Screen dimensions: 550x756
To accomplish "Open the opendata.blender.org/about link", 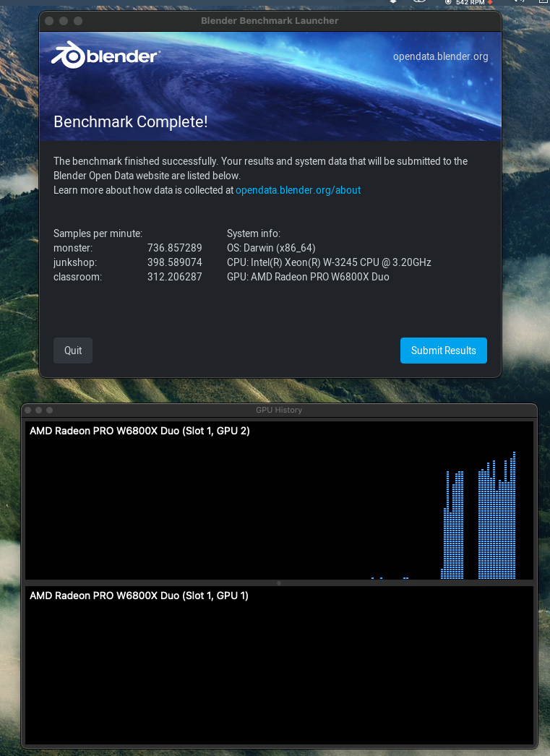I will [x=298, y=190].
